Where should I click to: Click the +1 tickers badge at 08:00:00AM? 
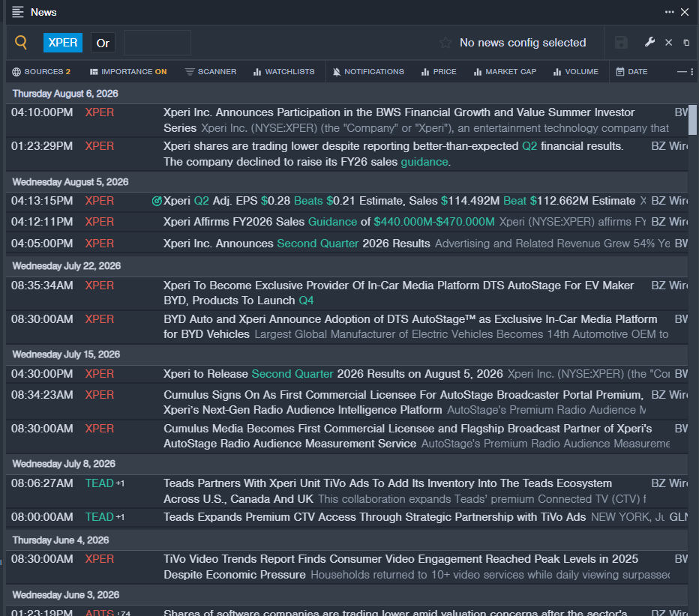(120, 517)
